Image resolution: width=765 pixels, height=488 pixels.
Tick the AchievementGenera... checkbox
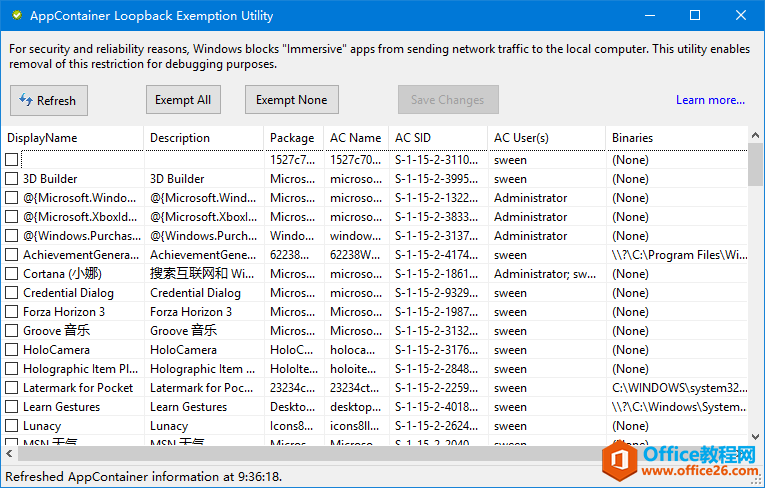point(12,255)
